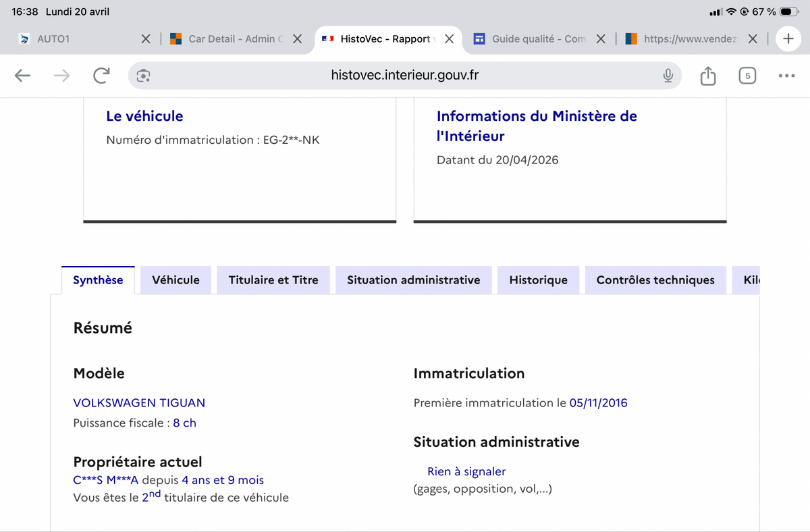The width and height of the screenshot is (810, 532).
Task: Open the Véhicule section tab
Action: pos(175,280)
